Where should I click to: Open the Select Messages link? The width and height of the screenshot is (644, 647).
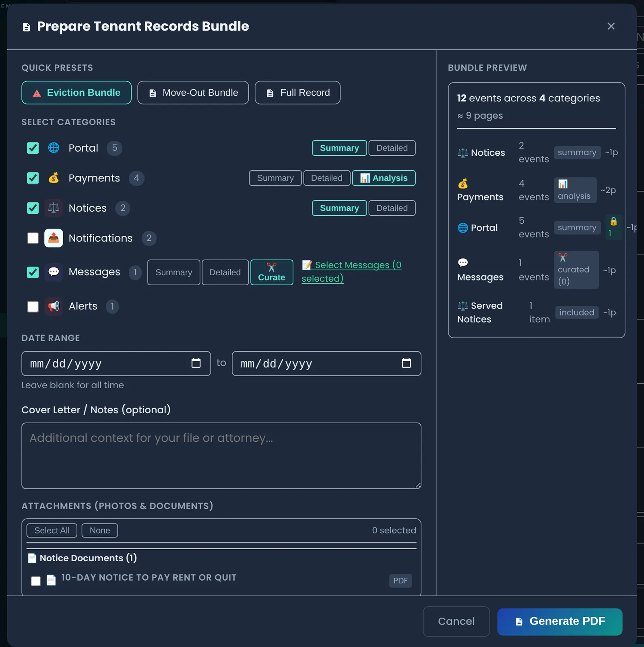(x=352, y=272)
